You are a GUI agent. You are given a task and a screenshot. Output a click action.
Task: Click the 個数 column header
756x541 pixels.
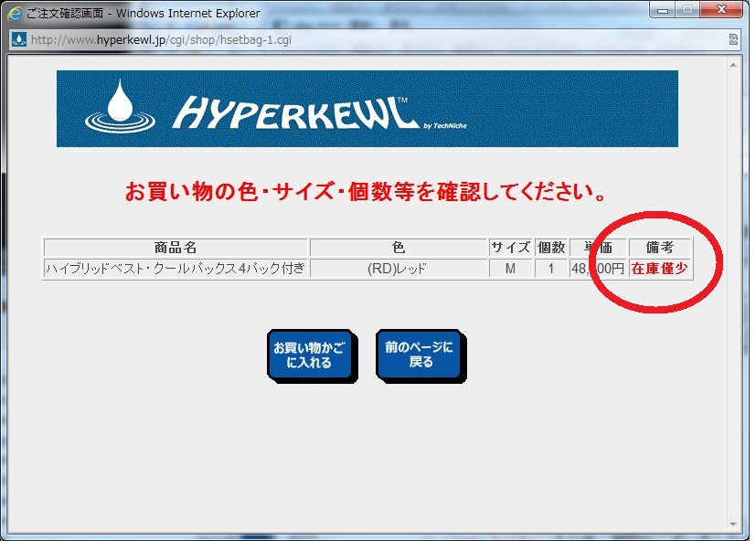point(551,248)
